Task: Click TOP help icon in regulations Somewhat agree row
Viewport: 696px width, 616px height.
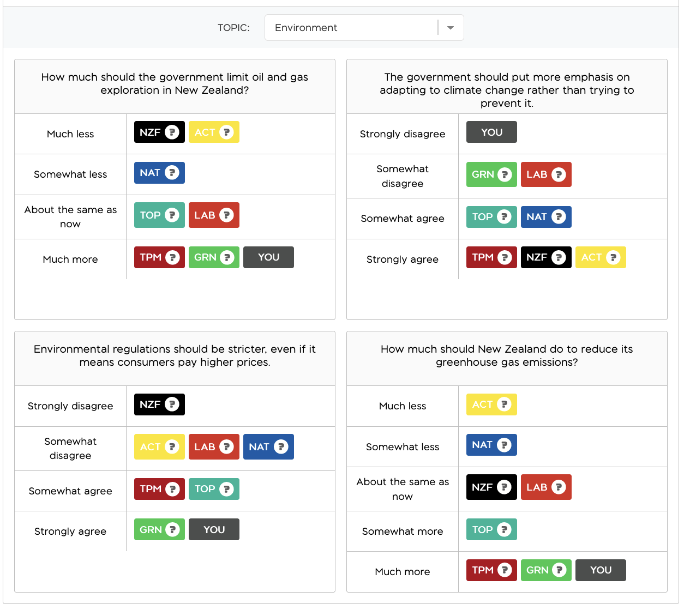Action: (226, 489)
